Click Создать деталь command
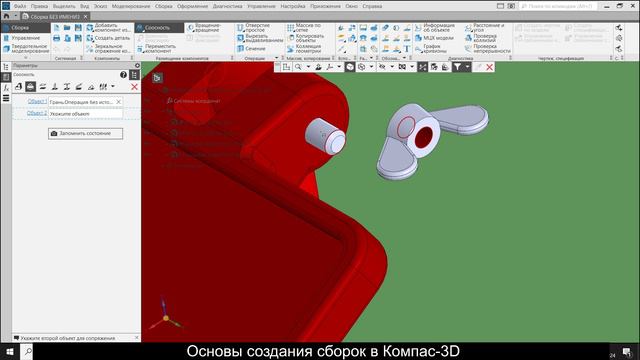Viewport: 640px width, 360px height. [x=109, y=38]
